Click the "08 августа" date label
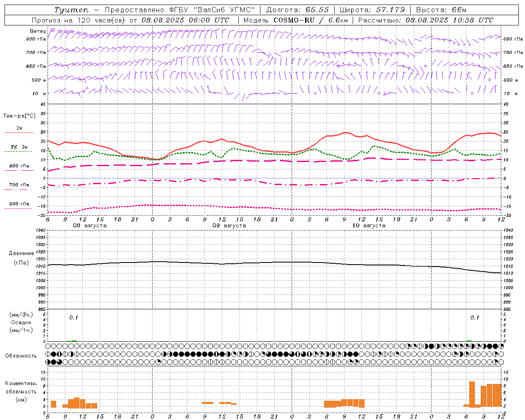 pyautogui.click(x=90, y=226)
